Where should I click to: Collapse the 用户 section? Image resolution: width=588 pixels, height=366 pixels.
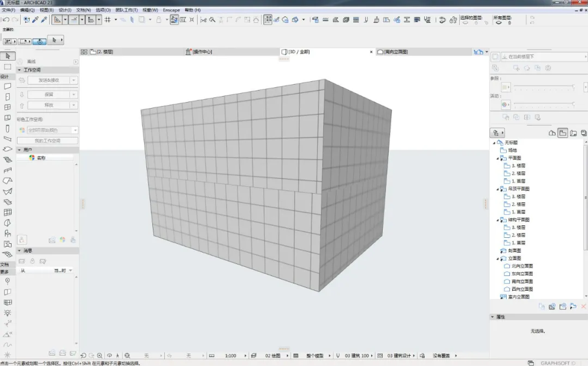20,150
